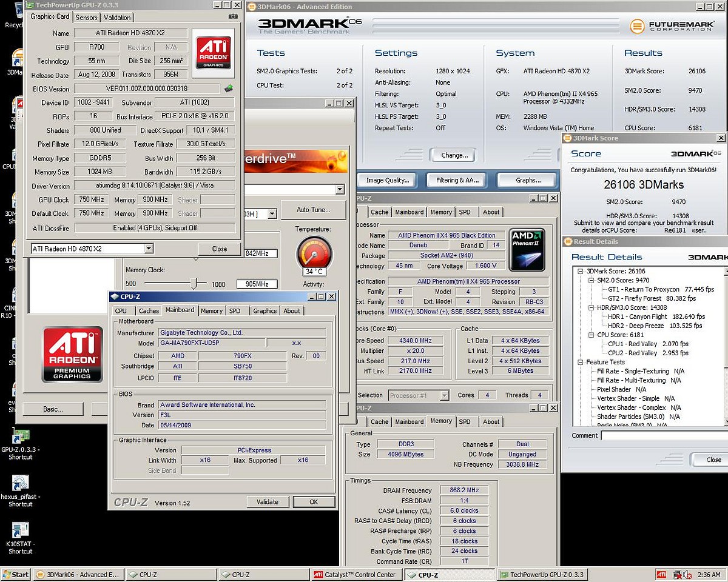Open the Caches tab in the Mainboard CPU-Z window
Screen dimensions: 728x582
149,311
